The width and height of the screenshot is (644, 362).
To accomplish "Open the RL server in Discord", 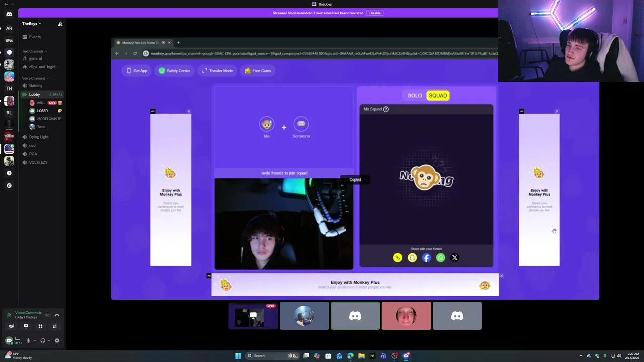I will coord(9,113).
